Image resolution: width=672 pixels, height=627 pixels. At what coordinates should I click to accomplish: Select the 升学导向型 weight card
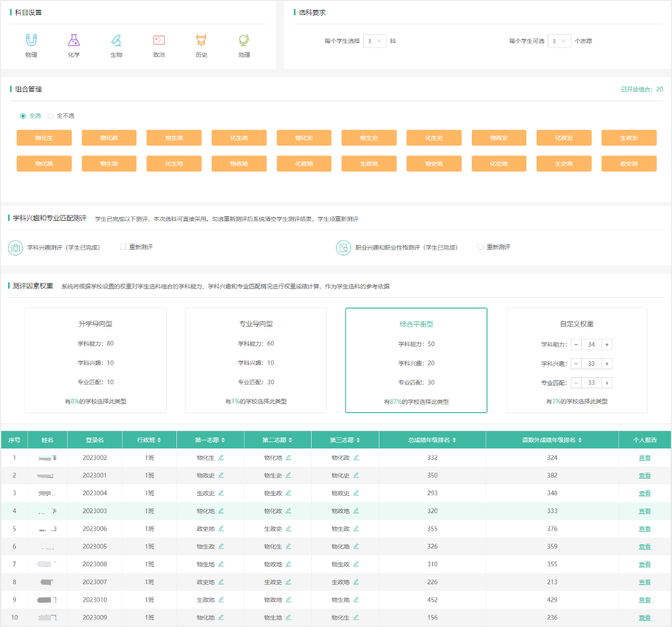(x=95, y=360)
